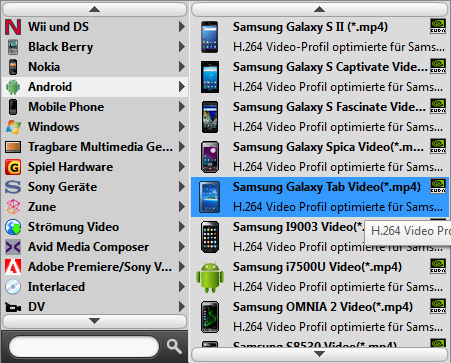Click the Samsung I9003 phone thumbnail

[210, 237]
